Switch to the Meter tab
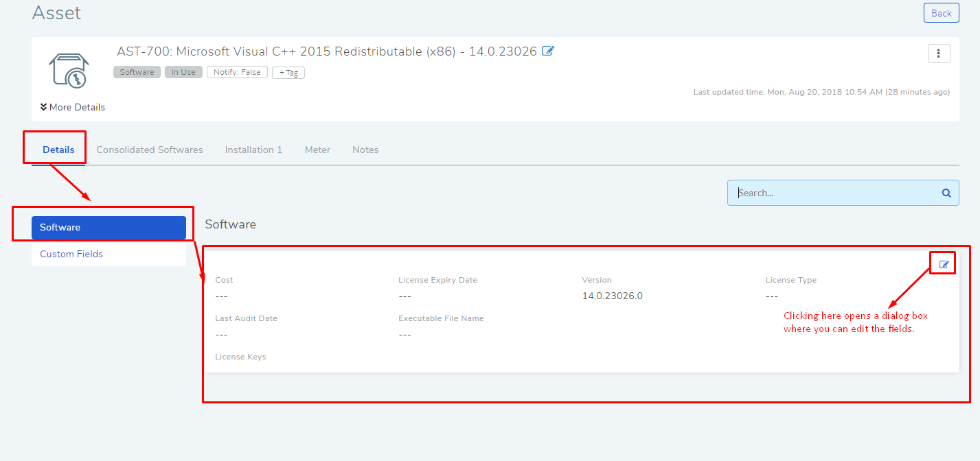This screenshot has width=980, height=461. click(x=317, y=150)
